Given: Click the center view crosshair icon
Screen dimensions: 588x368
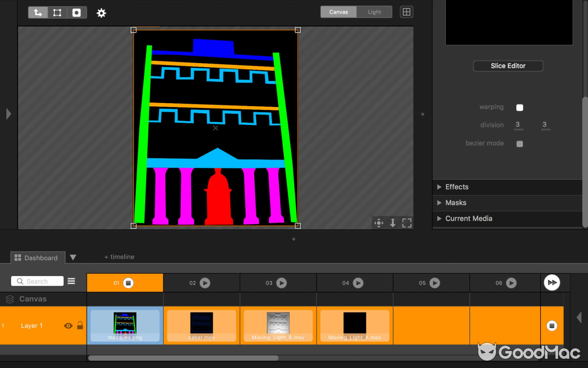Looking at the screenshot, I should tap(379, 223).
